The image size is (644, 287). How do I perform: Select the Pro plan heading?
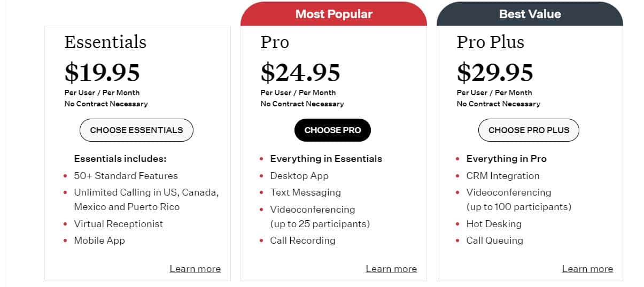pyautogui.click(x=275, y=42)
